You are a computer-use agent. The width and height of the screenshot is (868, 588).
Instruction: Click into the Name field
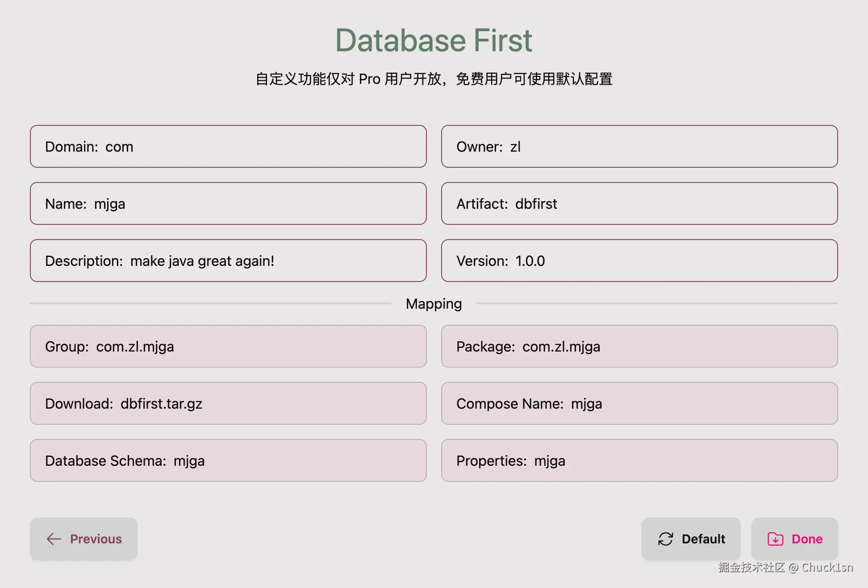[x=228, y=203]
